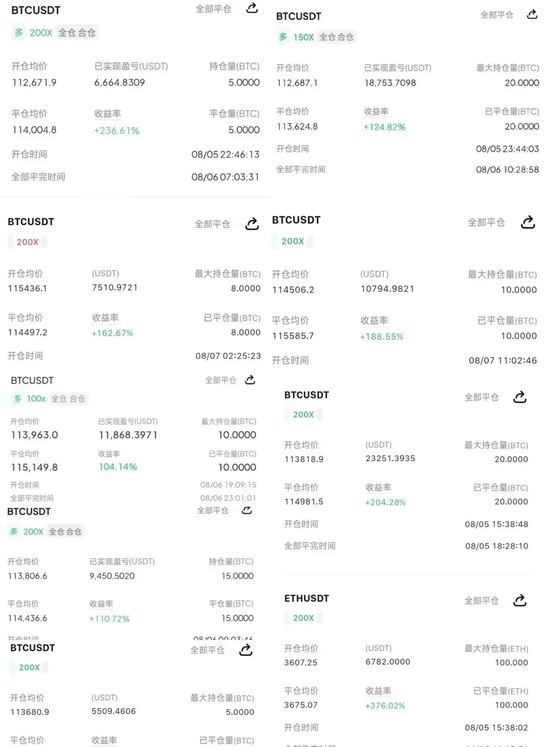Image resolution: width=560 pixels, height=747 pixels.
Task: Click 收益率 label above +162.67%
Action: 105,317
